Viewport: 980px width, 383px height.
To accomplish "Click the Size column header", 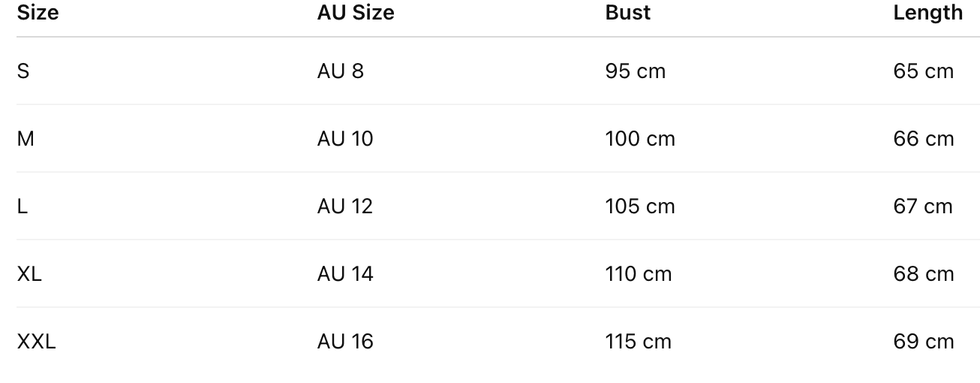I will click(38, 13).
